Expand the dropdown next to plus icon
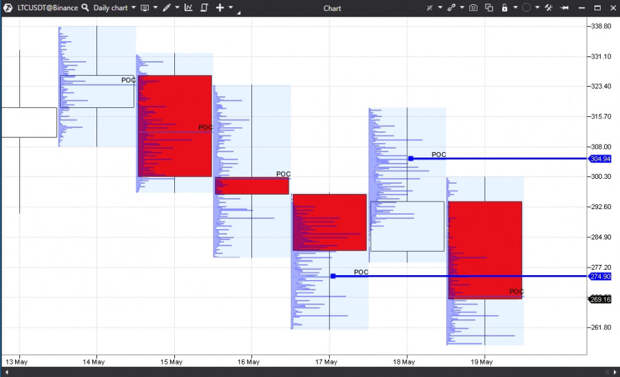 (x=231, y=8)
